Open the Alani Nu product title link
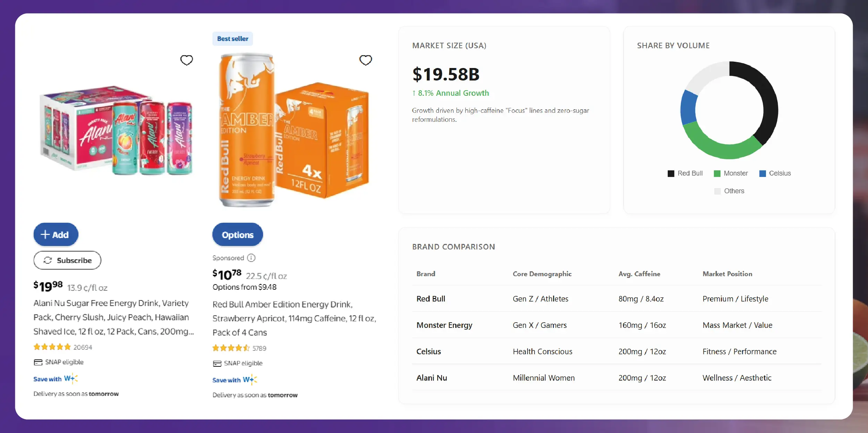 tap(111, 317)
